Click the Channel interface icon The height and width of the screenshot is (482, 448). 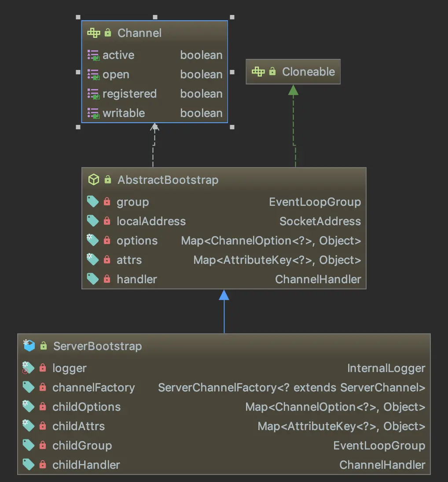point(93,33)
